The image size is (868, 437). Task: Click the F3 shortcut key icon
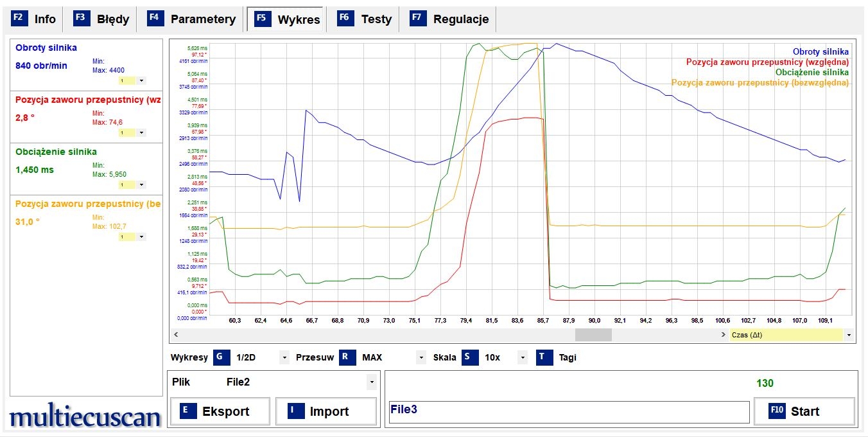81,18
